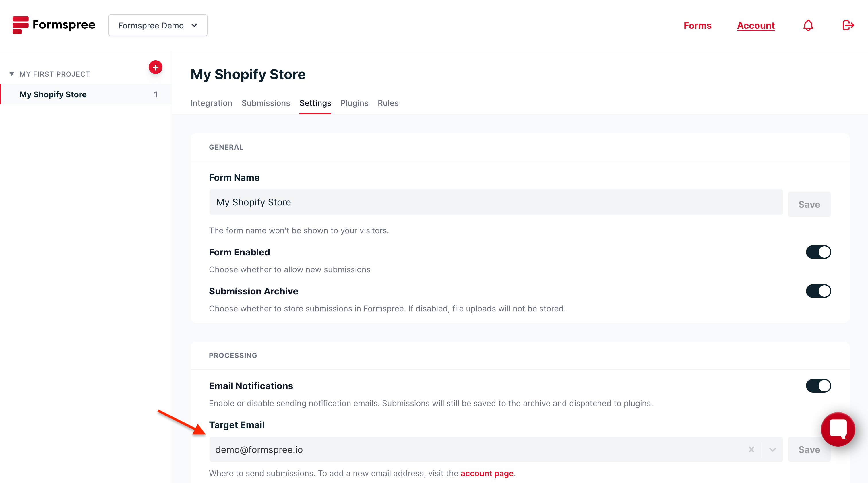
Task: Open the Target Email dropdown chevron
Action: 773,449
